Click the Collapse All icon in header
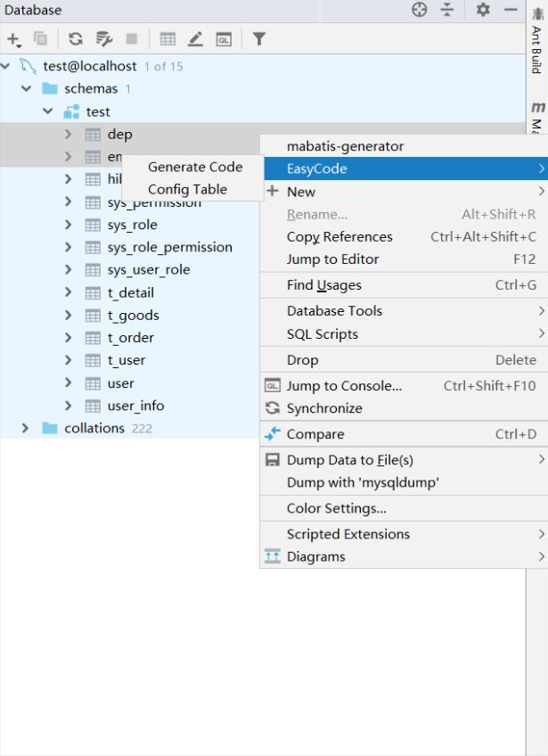Image resolution: width=548 pixels, height=756 pixels. 446,10
